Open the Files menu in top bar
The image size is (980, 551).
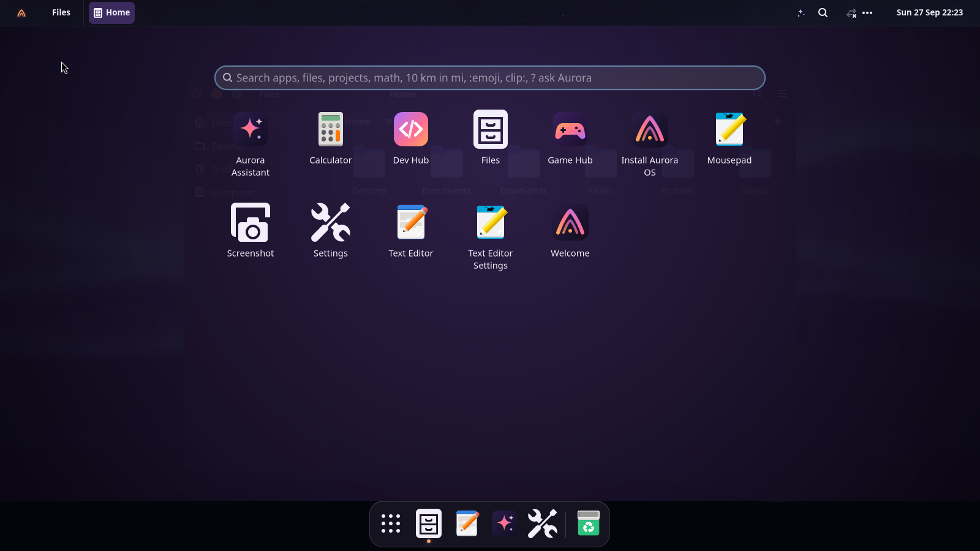coord(61,12)
